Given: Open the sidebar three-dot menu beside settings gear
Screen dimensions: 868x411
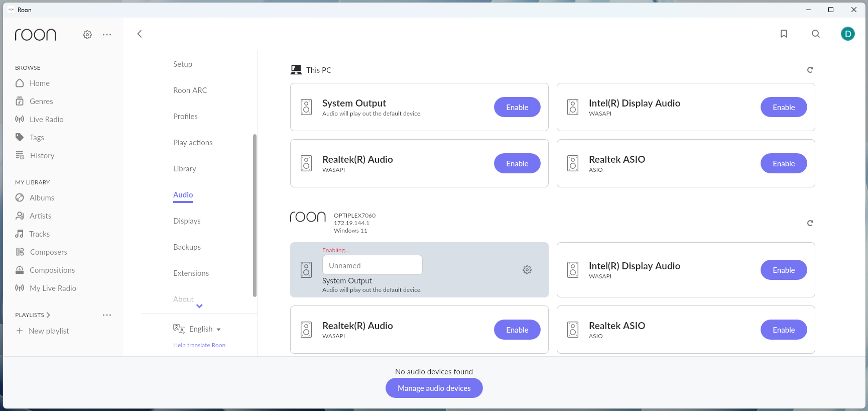Looking at the screenshot, I should coord(107,35).
